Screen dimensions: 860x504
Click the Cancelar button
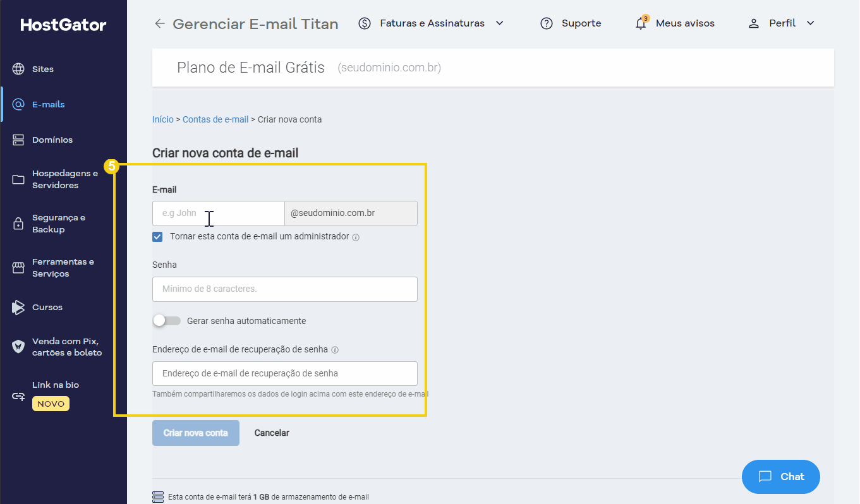tap(272, 433)
